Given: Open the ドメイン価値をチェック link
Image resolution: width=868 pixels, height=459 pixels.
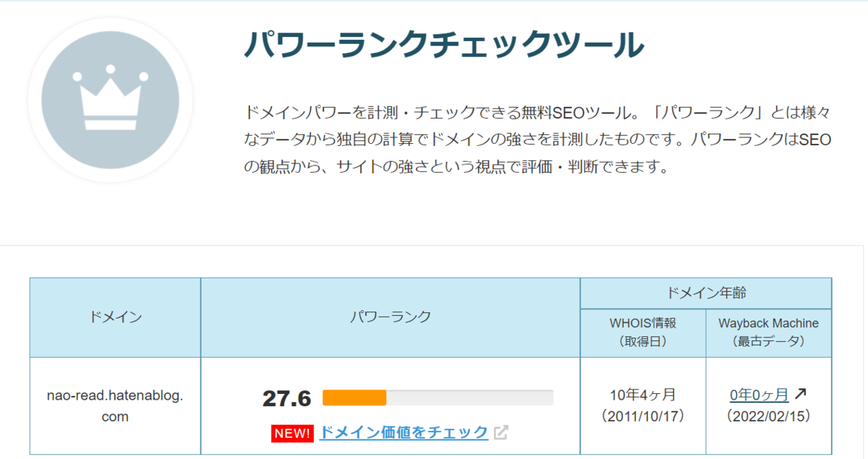Looking at the screenshot, I should (x=404, y=432).
